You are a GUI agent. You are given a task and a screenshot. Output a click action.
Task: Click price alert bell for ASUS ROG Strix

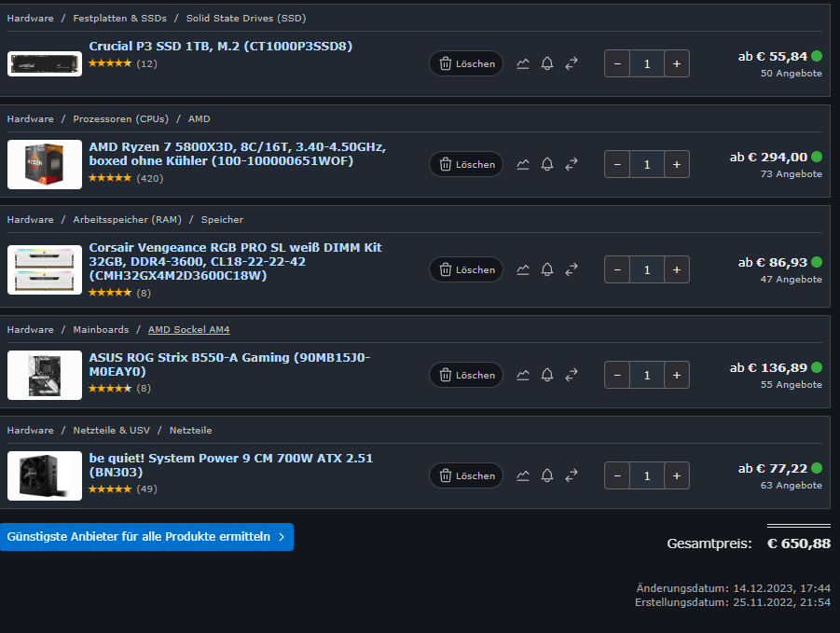(x=547, y=376)
